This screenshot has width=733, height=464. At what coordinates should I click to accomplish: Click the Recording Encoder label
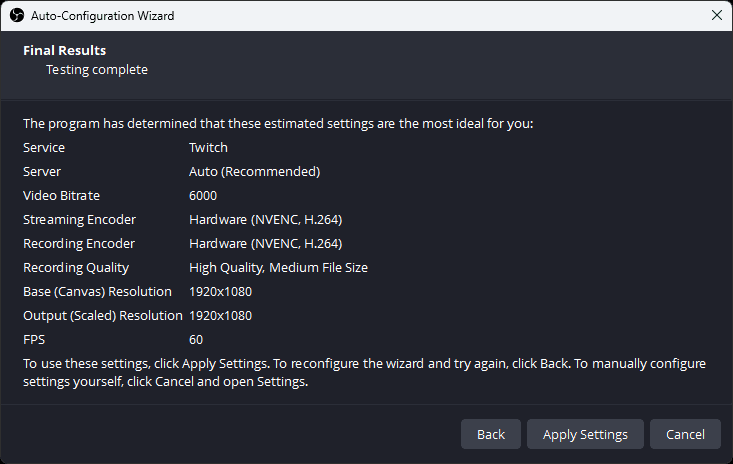click(x=79, y=243)
